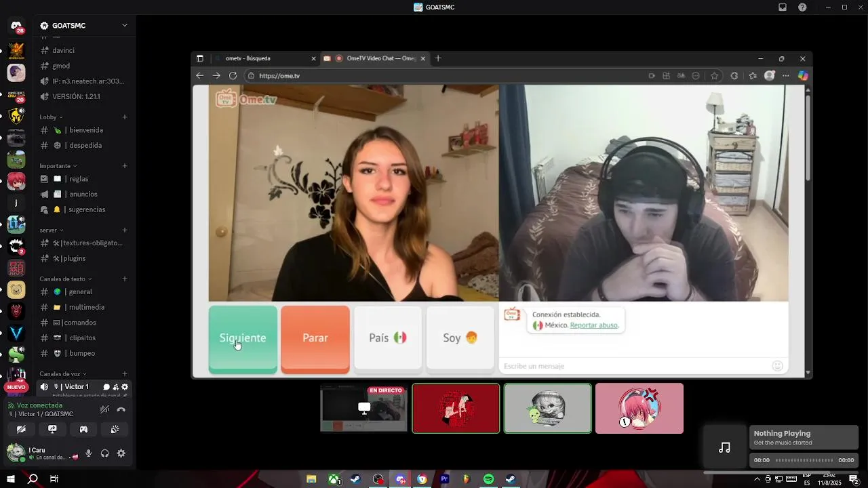The image size is (868, 488).
Task: Select the pink anime avatar participant tile
Action: click(639, 408)
